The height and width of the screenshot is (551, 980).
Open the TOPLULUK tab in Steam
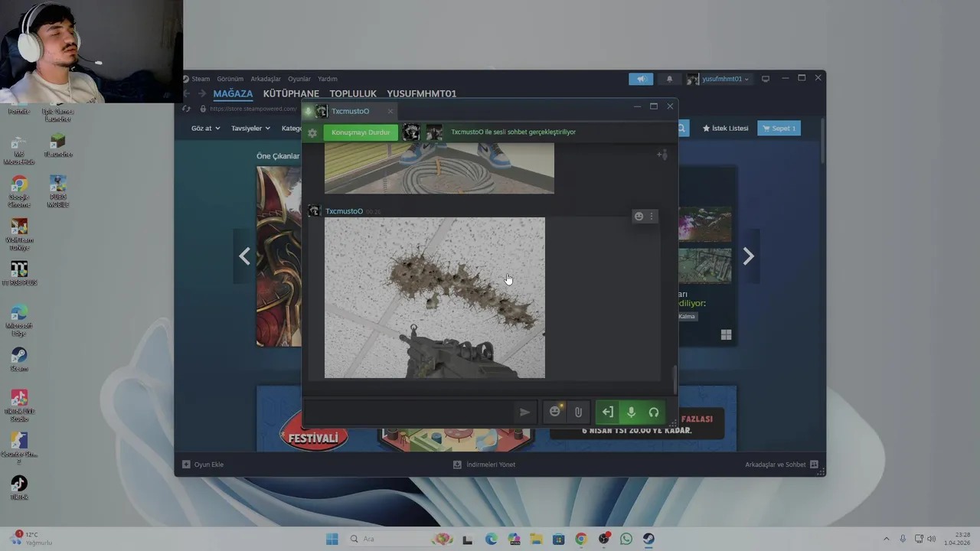point(353,93)
